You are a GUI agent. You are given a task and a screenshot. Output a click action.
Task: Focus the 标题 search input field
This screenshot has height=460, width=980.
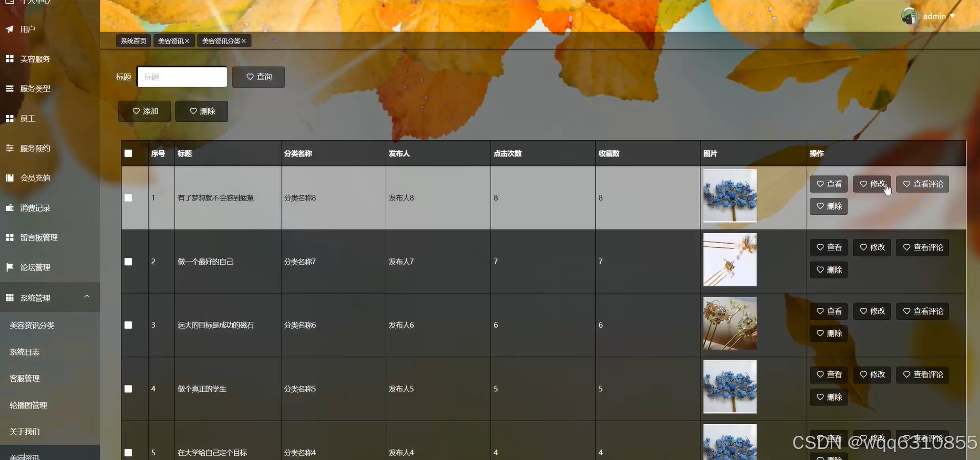(182, 77)
